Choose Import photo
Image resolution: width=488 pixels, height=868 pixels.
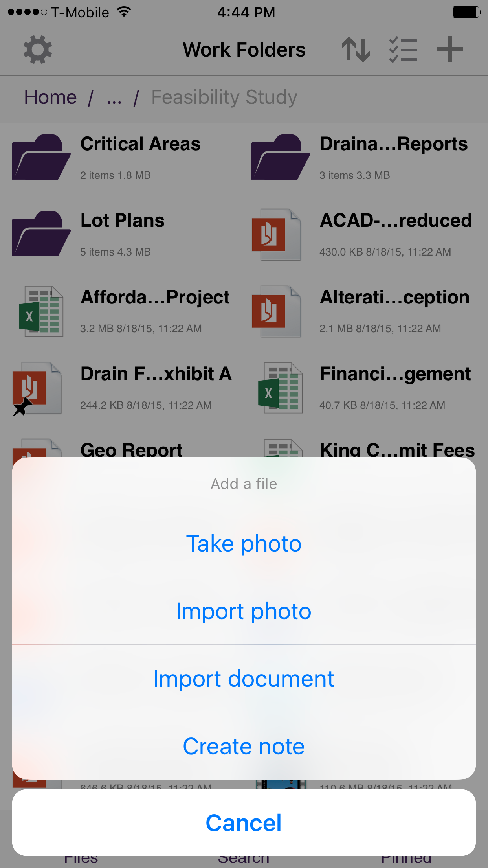point(244,611)
